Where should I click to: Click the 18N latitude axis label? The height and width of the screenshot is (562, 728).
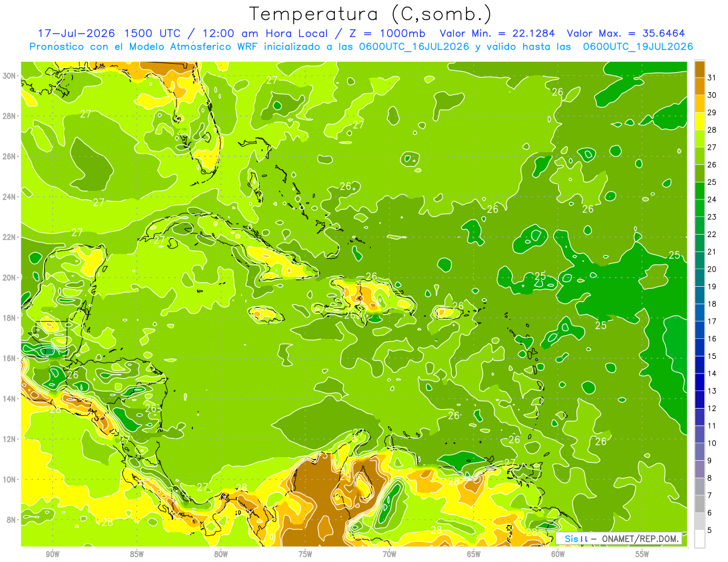pos(9,318)
